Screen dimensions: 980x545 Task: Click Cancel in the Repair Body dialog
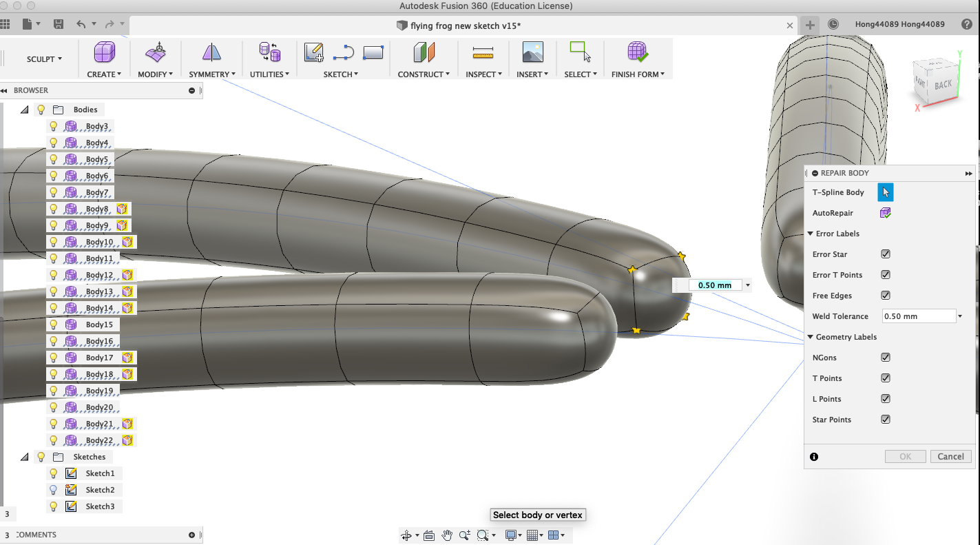pos(950,456)
